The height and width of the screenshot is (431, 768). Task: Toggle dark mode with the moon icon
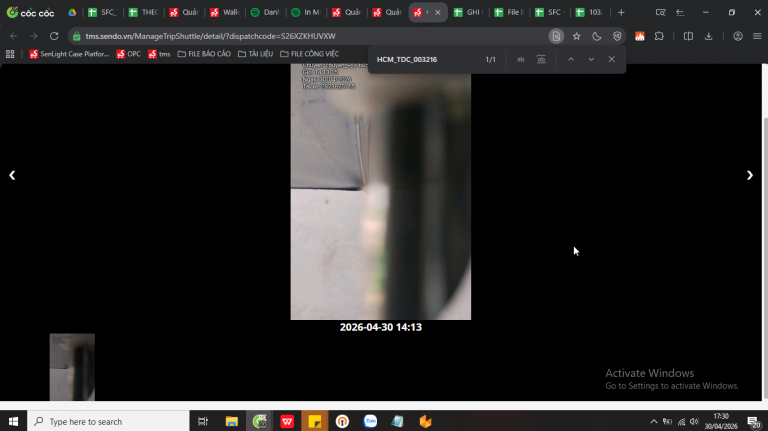[x=597, y=36]
